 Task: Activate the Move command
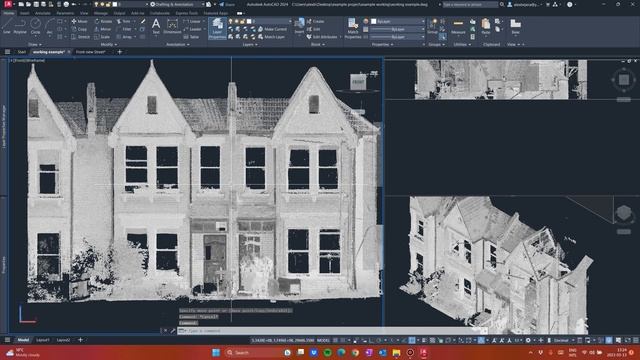click(79, 21)
